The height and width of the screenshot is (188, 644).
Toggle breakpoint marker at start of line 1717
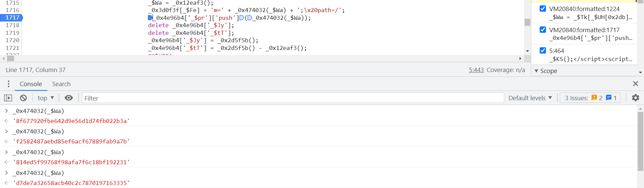coord(150,18)
